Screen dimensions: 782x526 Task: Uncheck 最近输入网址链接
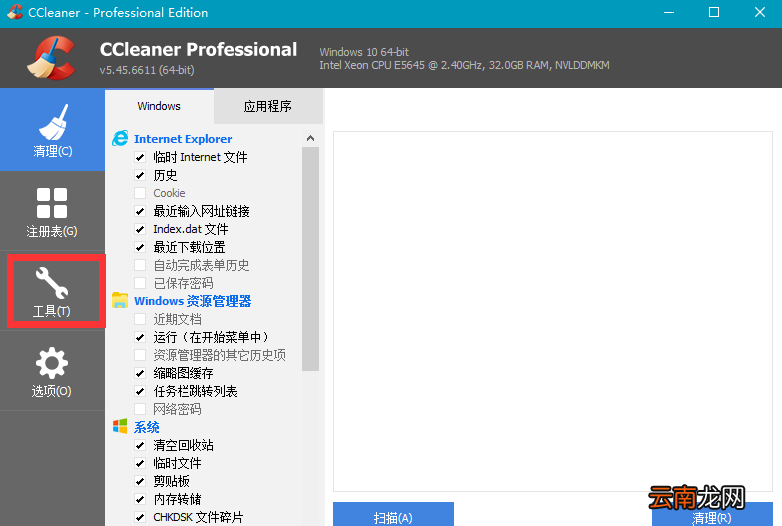click(x=140, y=211)
